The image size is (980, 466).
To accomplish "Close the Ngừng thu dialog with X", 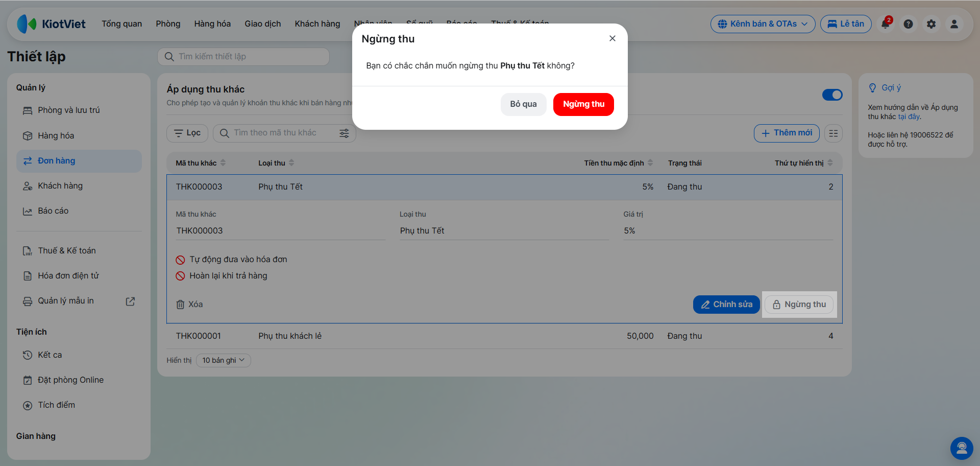I will [612, 38].
